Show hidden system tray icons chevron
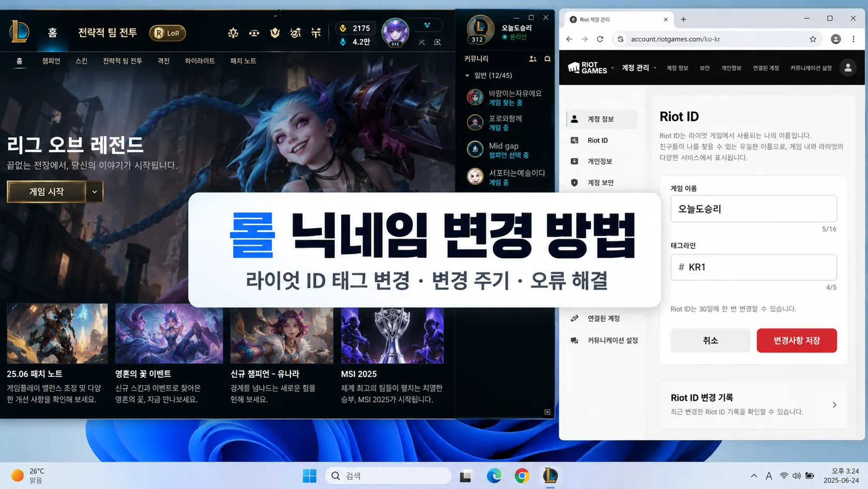Viewport: 868px width, 489px height. click(x=754, y=475)
